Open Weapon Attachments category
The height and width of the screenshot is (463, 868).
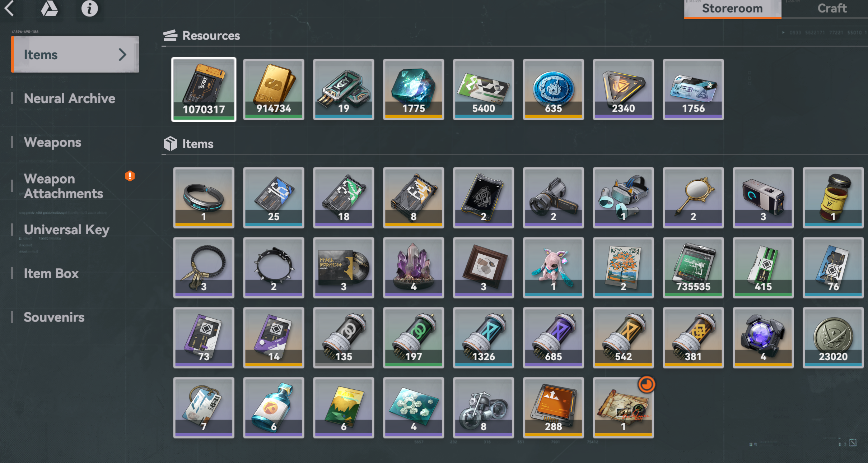64,186
